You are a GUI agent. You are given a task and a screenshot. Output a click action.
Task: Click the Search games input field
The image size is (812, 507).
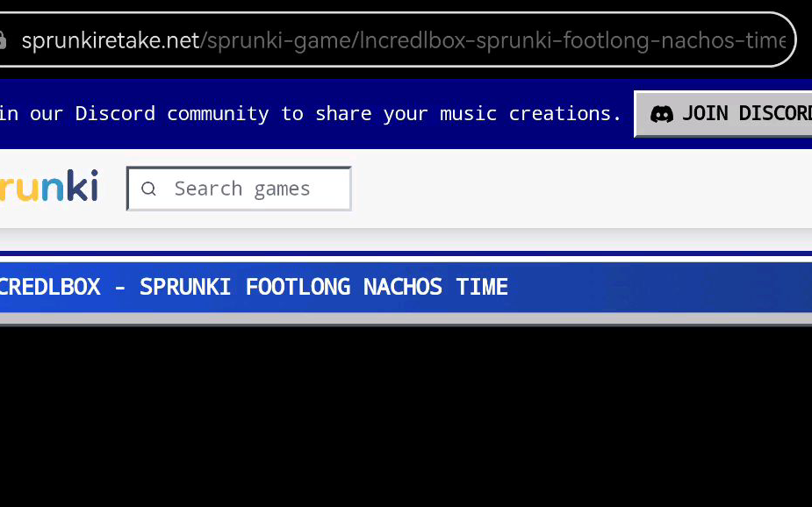239,189
